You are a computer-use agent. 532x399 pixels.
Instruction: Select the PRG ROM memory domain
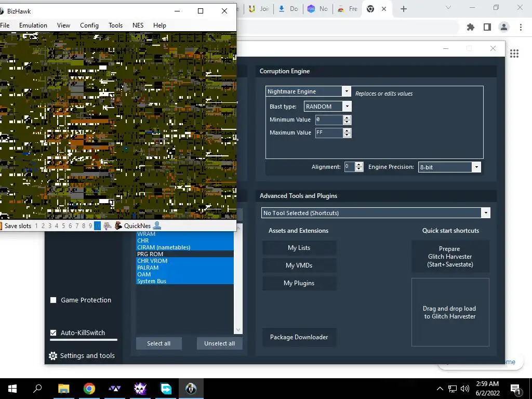[185, 254]
